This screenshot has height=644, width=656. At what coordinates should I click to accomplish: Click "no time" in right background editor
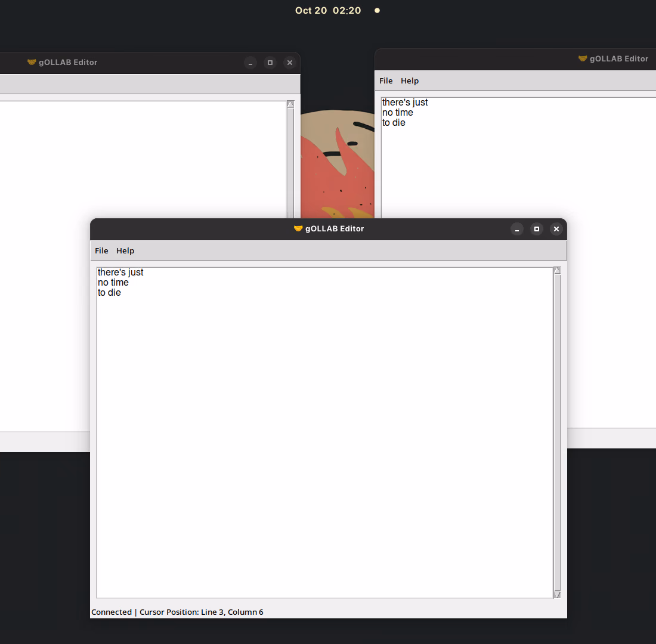pos(398,113)
